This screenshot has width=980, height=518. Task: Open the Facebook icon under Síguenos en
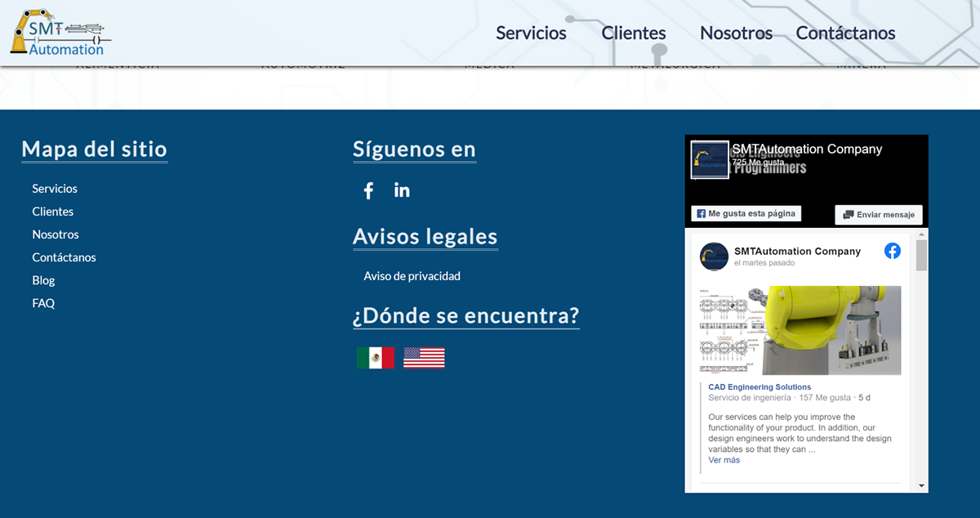point(368,190)
